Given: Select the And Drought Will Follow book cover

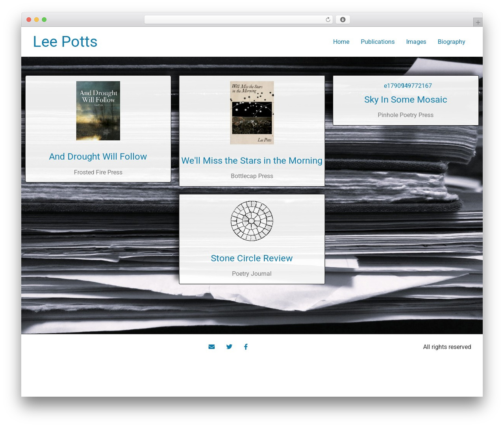Looking at the screenshot, I should point(98,111).
